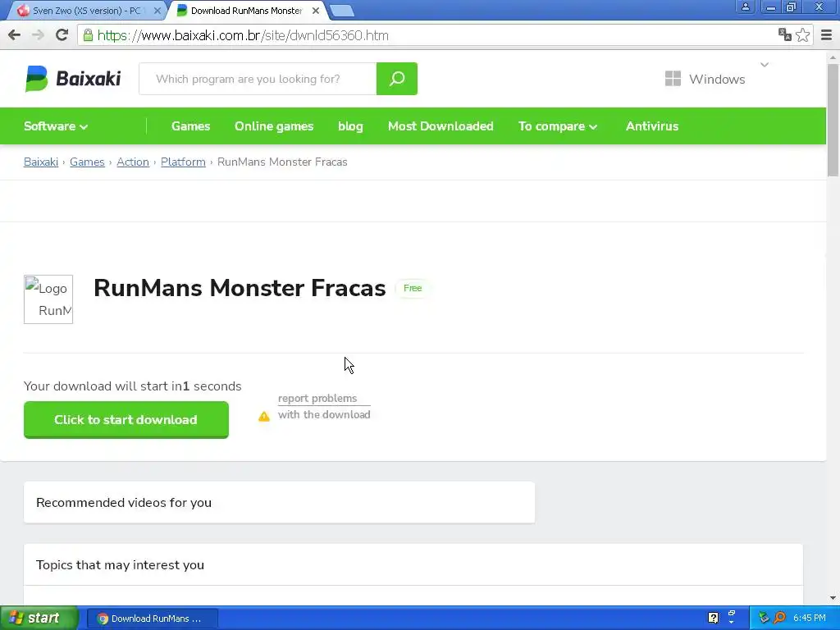Click the tray help question mark icon

pyautogui.click(x=713, y=618)
